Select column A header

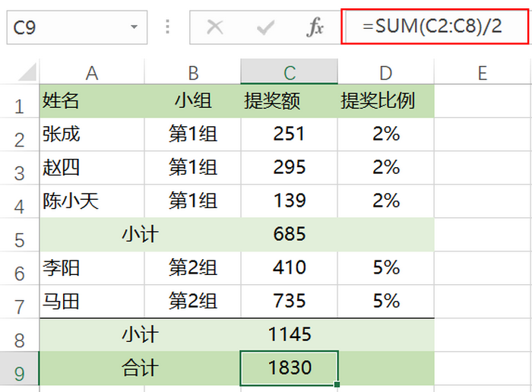92,73
